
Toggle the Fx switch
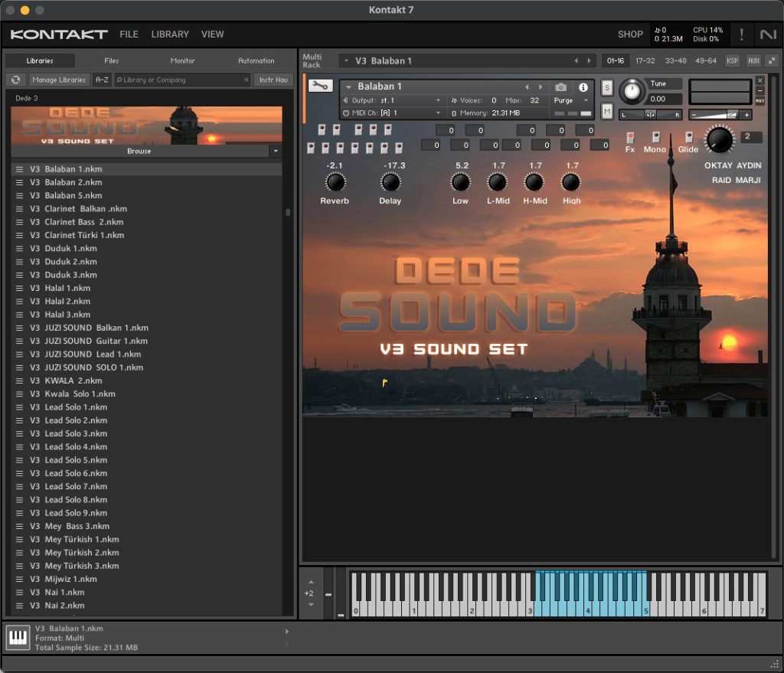click(x=630, y=137)
